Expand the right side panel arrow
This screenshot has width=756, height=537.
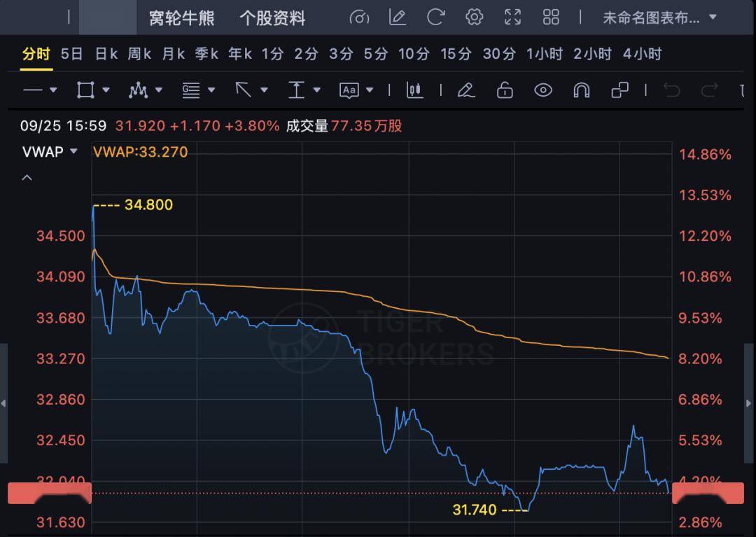click(x=749, y=403)
